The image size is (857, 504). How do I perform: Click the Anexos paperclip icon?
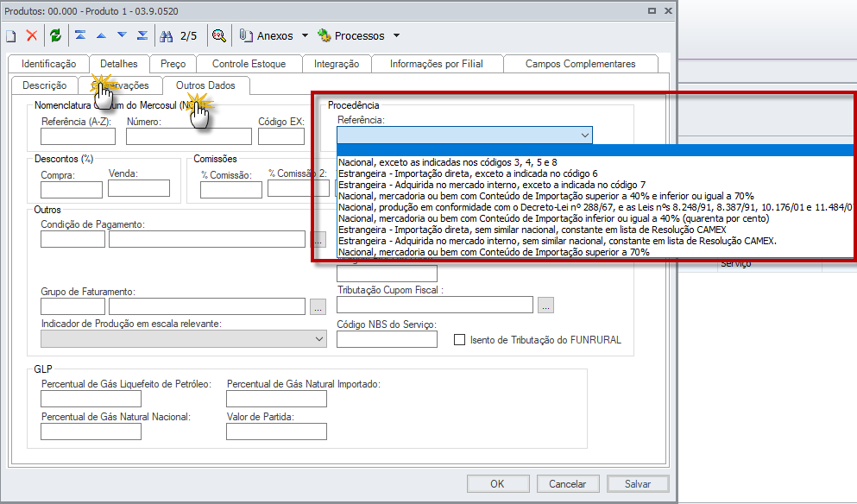(x=246, y=36)
